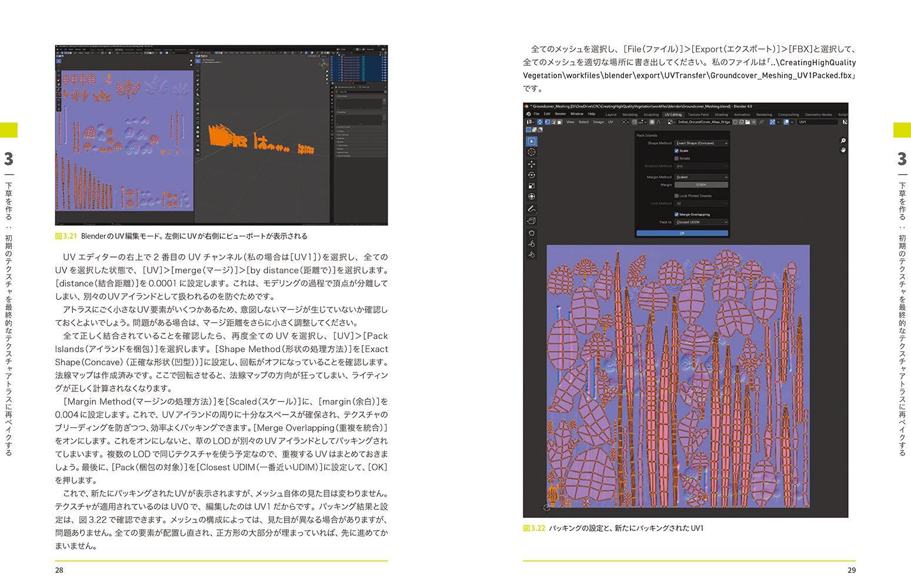Check the Rotate checkbox

pos(676,158)
